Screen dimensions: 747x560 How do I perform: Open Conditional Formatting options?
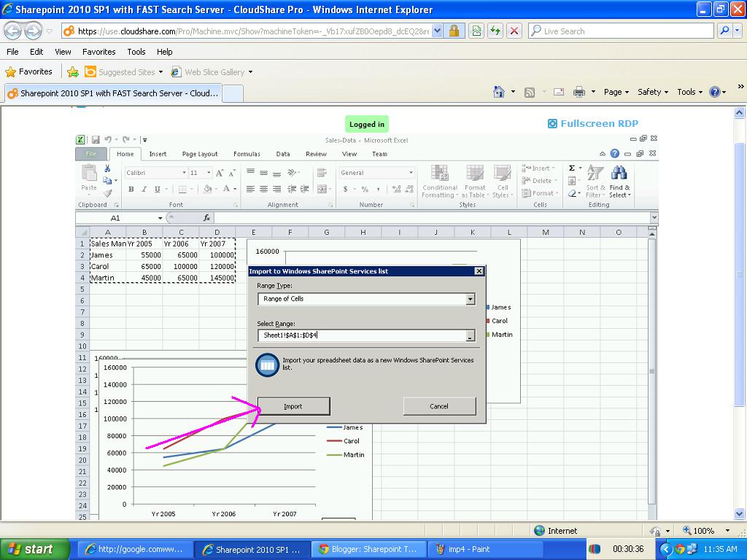pyautogui.click(x=438, y=181)
